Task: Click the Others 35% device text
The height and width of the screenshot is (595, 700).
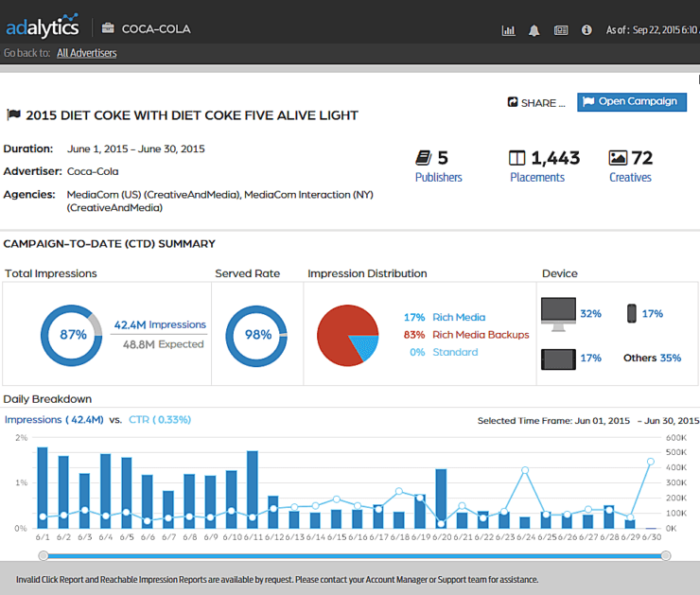Action: [653, 358]
